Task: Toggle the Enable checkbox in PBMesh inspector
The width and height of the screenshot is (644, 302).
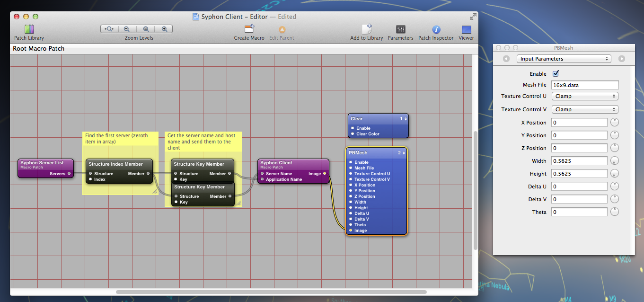Action: coord(556,74)
